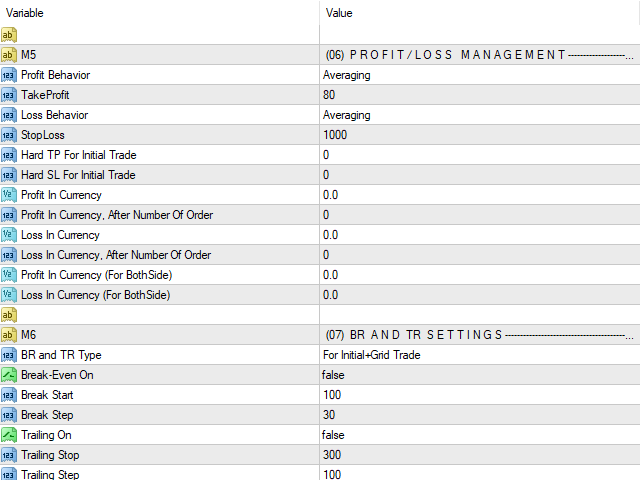The image size is (640, 480).
Task: Select the Trailing Stop value 300
Action: [480, 455]
